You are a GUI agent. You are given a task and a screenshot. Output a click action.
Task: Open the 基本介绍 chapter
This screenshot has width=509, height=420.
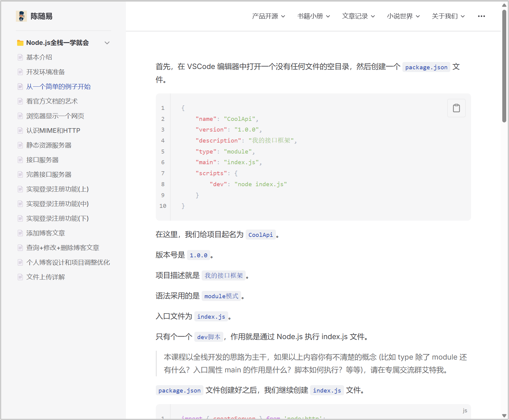point(39,57)
